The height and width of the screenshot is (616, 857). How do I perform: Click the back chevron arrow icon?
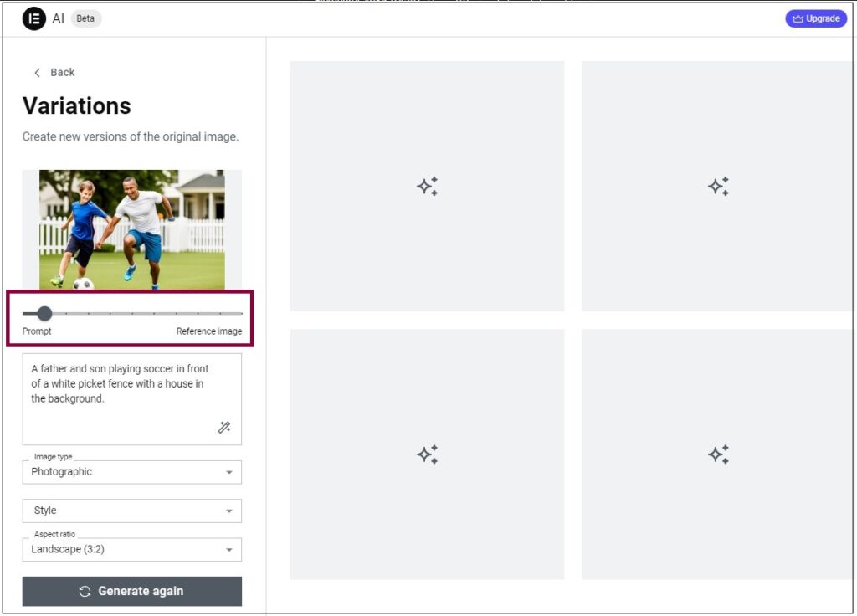pyautogui.click(x=37, y=73)
